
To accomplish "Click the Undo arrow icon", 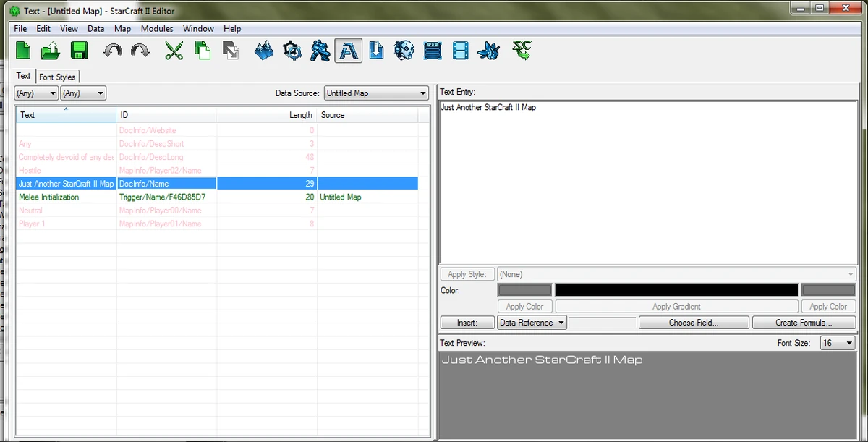I will (x=113, y=50).
